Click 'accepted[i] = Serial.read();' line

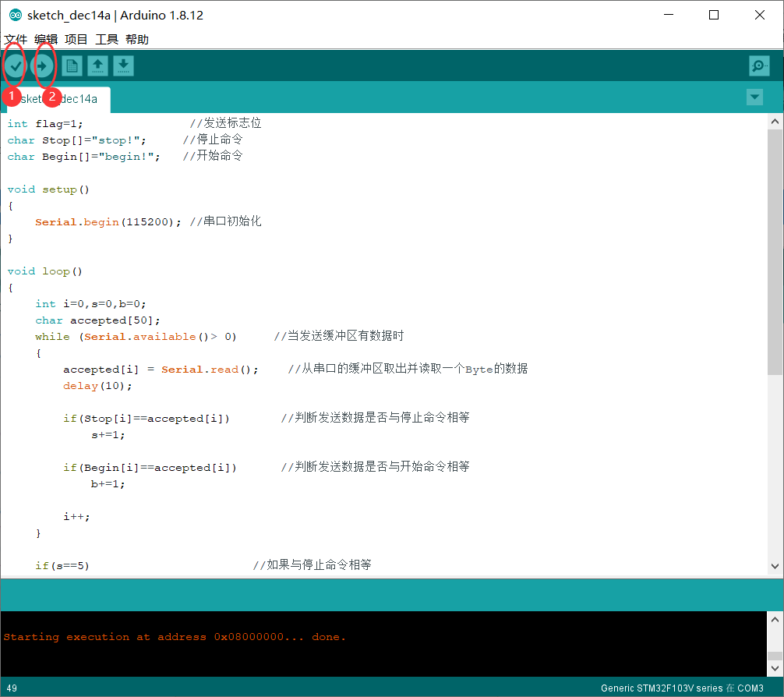161,370
